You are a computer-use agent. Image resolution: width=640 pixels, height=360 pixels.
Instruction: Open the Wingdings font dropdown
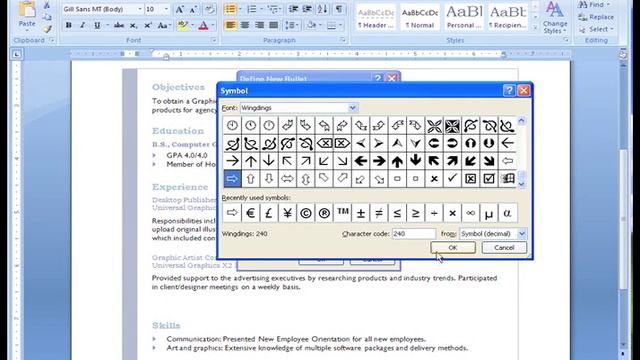[352, 108]
